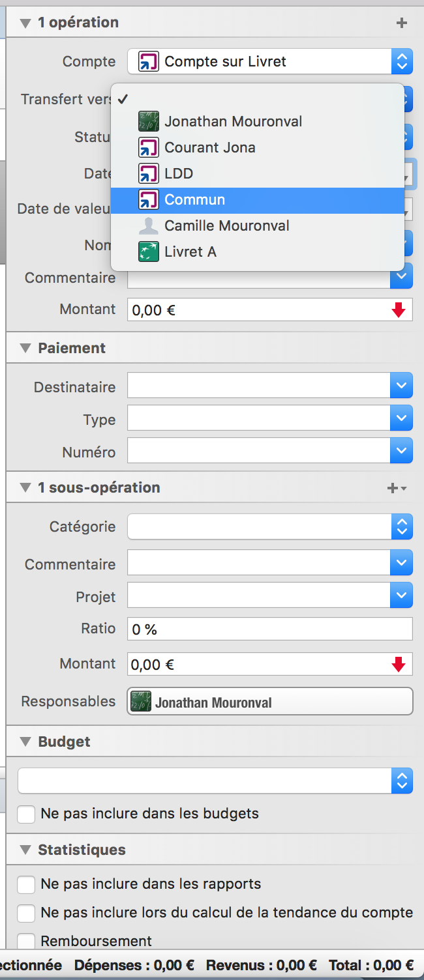Click into the Ratio input field
The width and height of the screenshot is (424, 980).
pyautogui.click(x=270, y=629)
